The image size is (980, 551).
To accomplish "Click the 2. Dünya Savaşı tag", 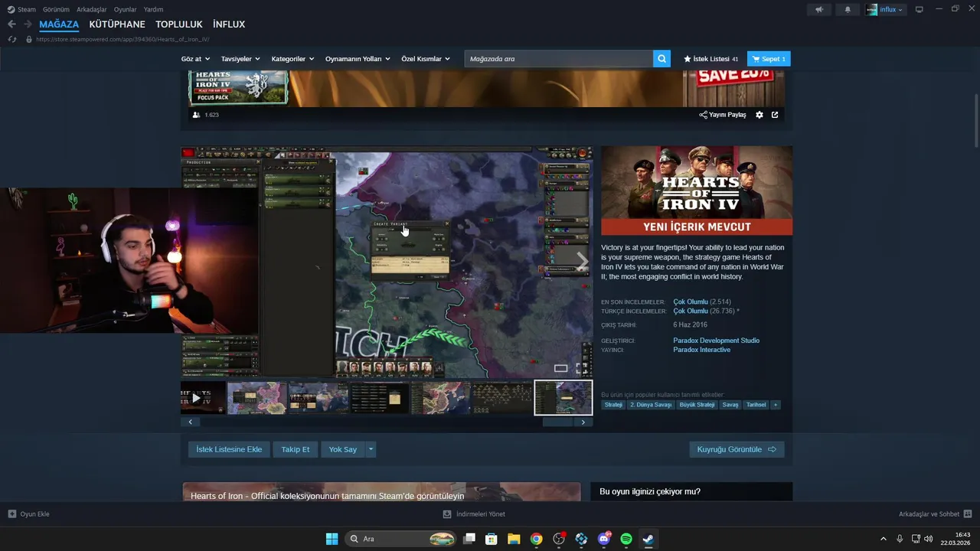I will pos(651,405).
